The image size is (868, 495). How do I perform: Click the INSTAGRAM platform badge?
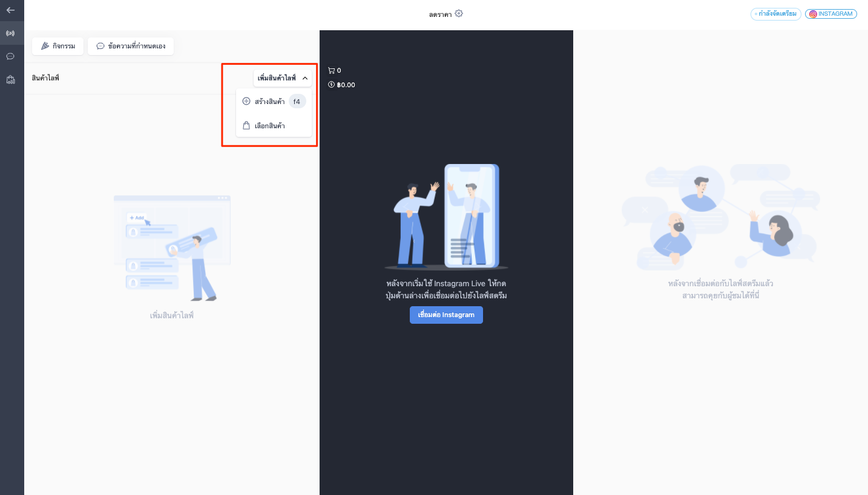coord(830,14)
